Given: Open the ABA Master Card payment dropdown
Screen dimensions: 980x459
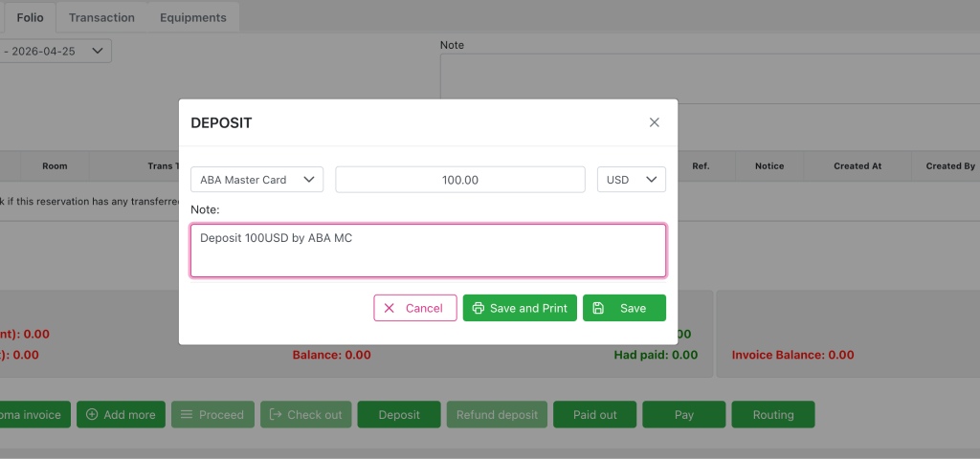Looking at the screenshot, I should tap(256, 180).
